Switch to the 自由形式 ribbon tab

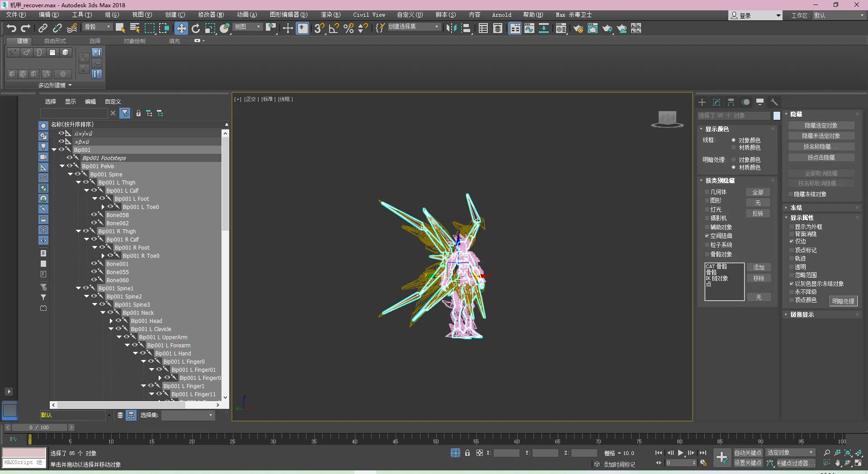click(55, 41)
